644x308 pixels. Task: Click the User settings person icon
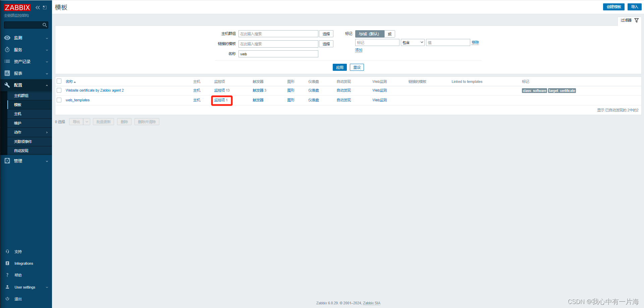point(7,287)
